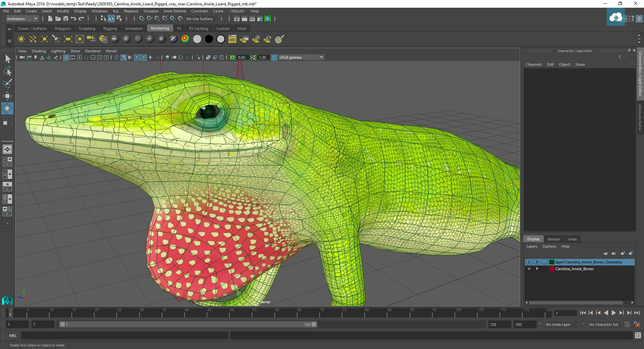Open the sRGB gamma view transform dropdown
This screenshot has width=644, height=349.
[x=301, y=57]
